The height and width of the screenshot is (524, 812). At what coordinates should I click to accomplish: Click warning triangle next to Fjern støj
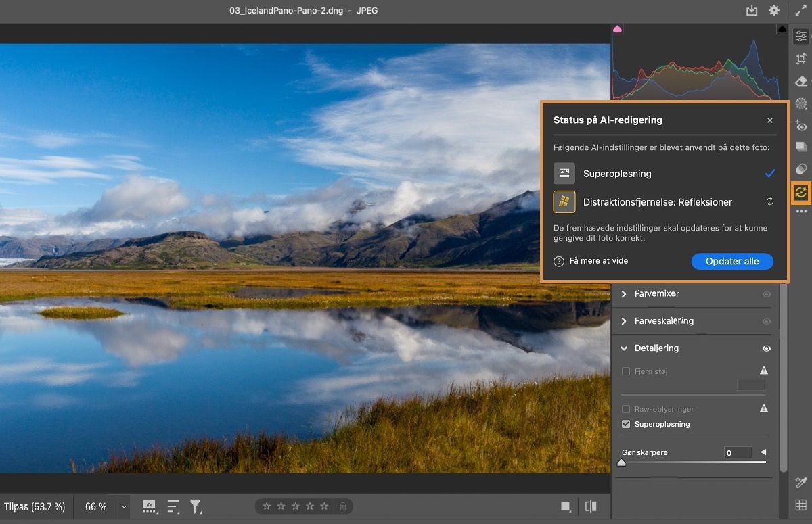764,371
